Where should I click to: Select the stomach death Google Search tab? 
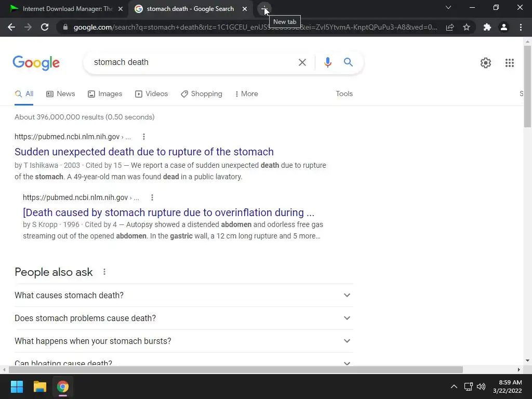[x=190, y=9]
